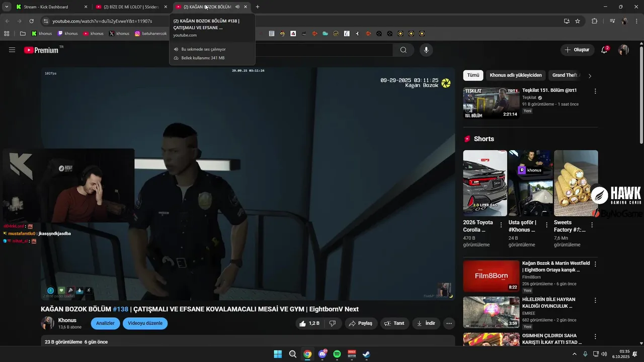Screen dimensions: 644x362
Task: Toggle system volume icon in tray
Action: point(604,354)
